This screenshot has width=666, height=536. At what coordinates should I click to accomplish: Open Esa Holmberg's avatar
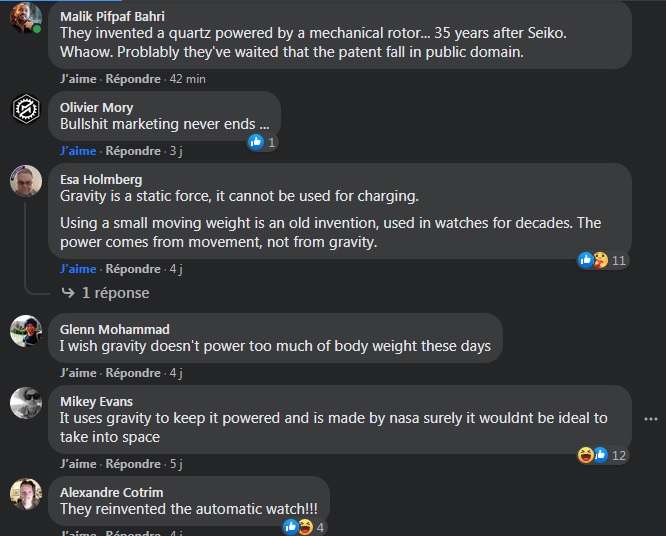click(x=26, y=181)
